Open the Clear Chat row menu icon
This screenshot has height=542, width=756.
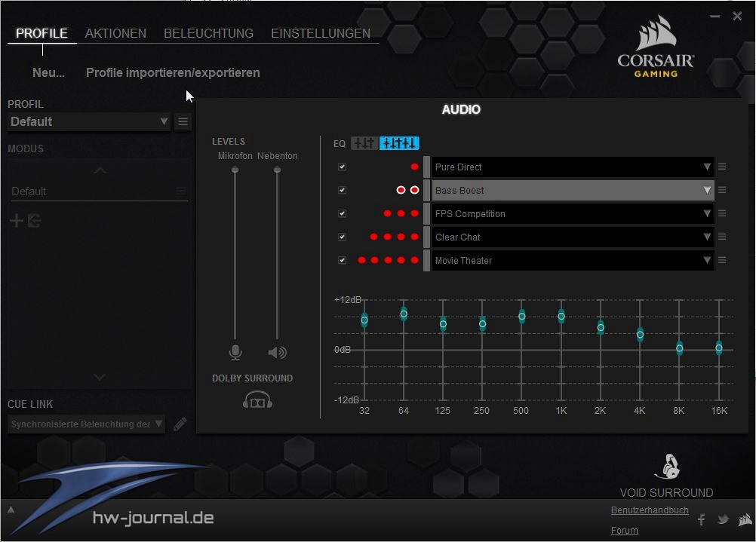pyautogui.click(x=722, y=237)
